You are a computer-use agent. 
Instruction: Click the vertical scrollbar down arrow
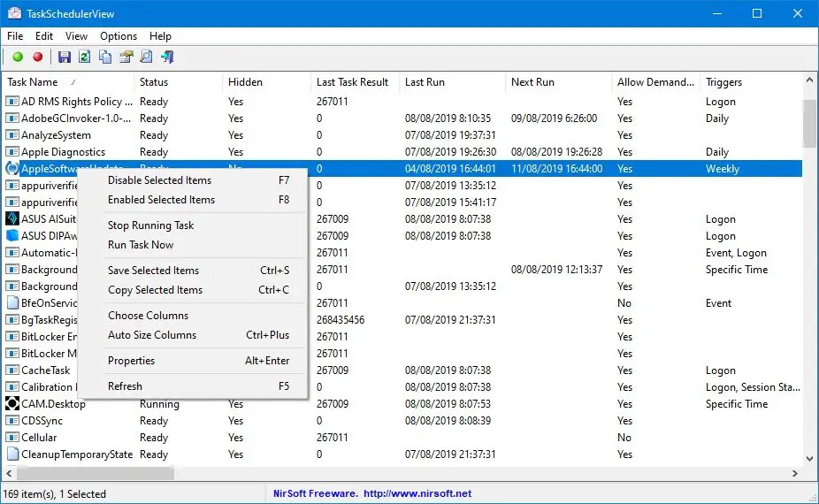click(809, 460)
